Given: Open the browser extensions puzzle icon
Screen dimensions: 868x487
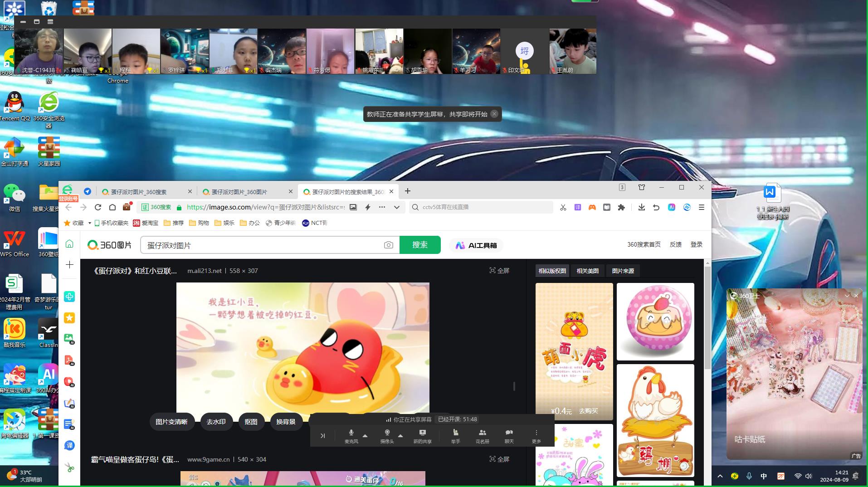Looking at the screenshot, I should [x=621, y=207].
